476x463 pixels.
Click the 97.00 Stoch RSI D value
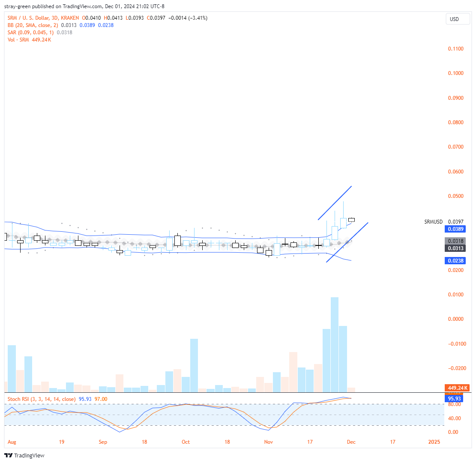[101, 399]
